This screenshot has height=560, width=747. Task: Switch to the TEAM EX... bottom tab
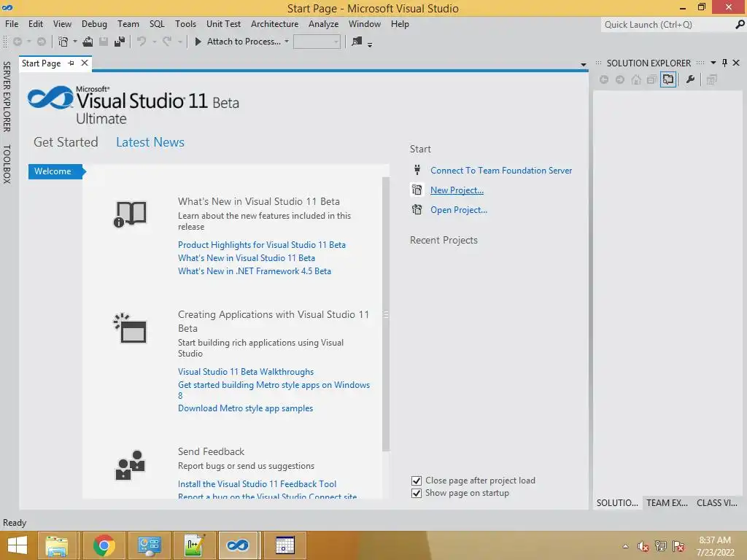tap(667, 503)
